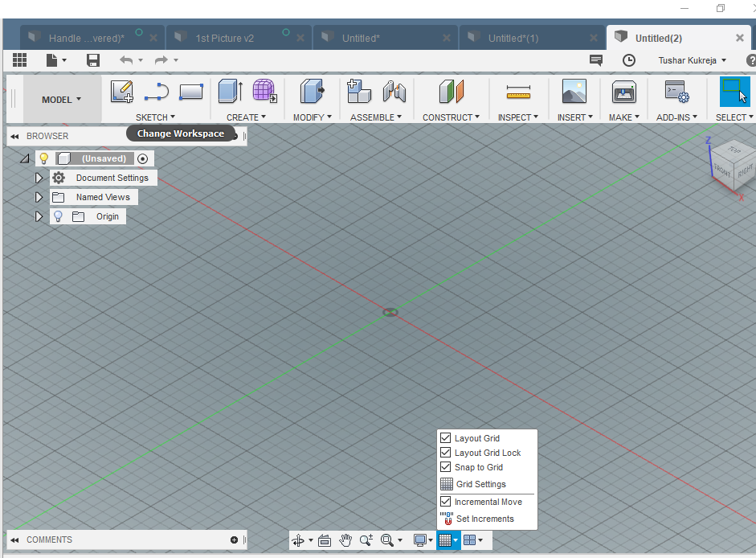Select the Press Pull modify icon
756x558 pixels.
312,91
